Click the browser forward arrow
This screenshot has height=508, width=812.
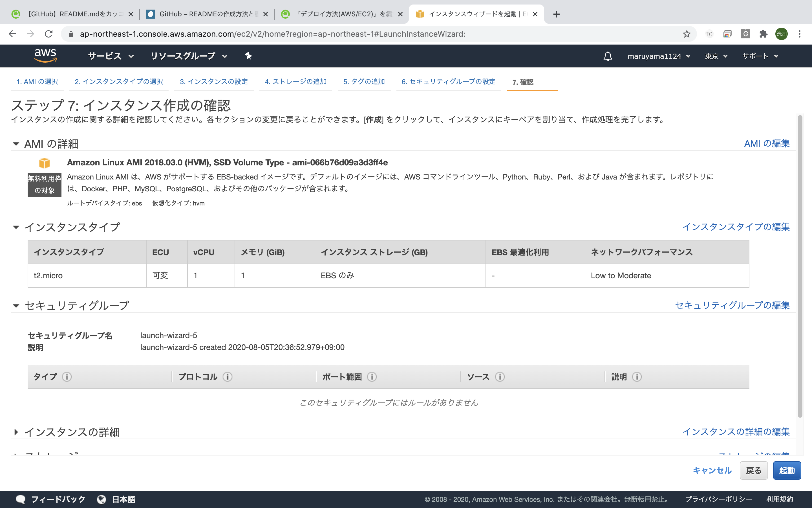[x=30, y=34]
